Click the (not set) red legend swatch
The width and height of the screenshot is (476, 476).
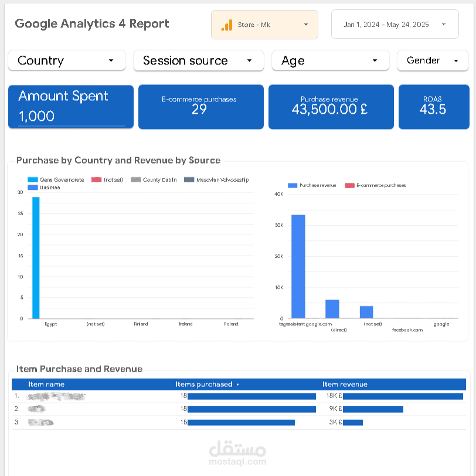(x=97, y=180)
